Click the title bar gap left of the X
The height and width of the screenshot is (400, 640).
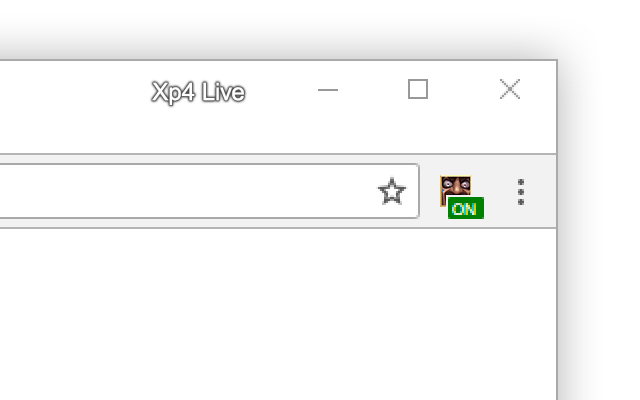pyautogui.click(x=464, y=90)
